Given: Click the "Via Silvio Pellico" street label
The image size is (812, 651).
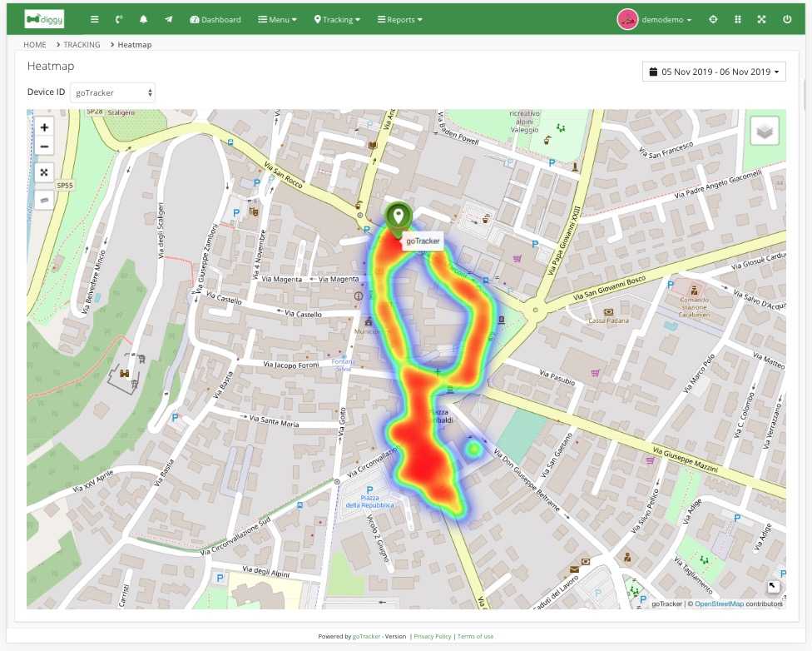Looking at the screenshot, I should point(646,510).
